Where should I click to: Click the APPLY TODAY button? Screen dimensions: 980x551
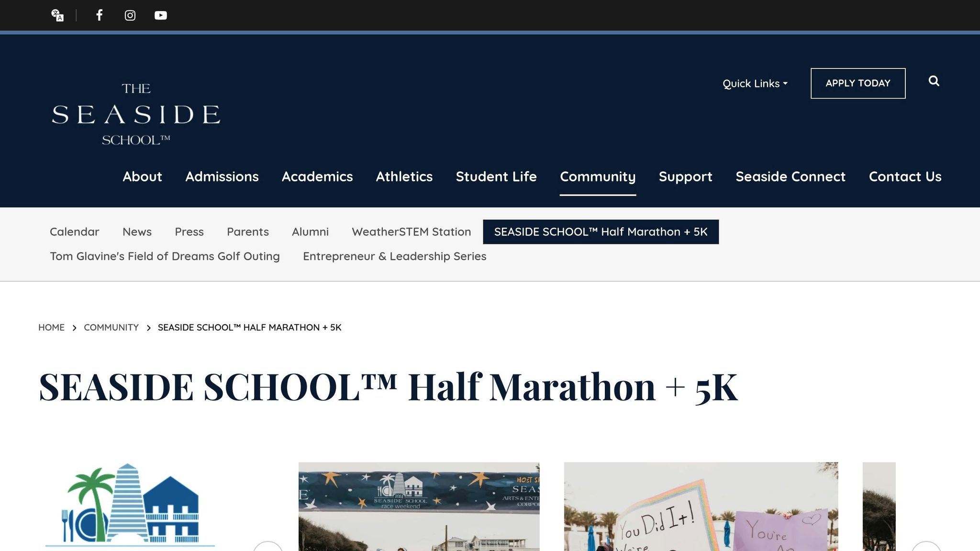click(857, 83)
